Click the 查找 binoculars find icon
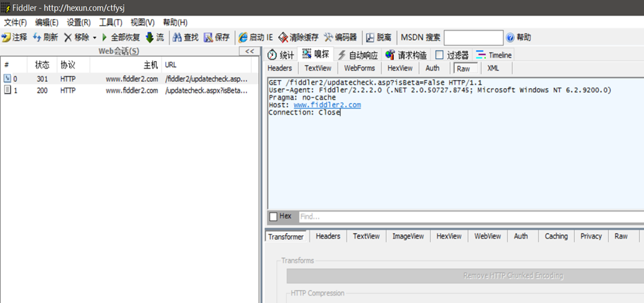This screenshot has height=303, width=644. click(177, 38)
